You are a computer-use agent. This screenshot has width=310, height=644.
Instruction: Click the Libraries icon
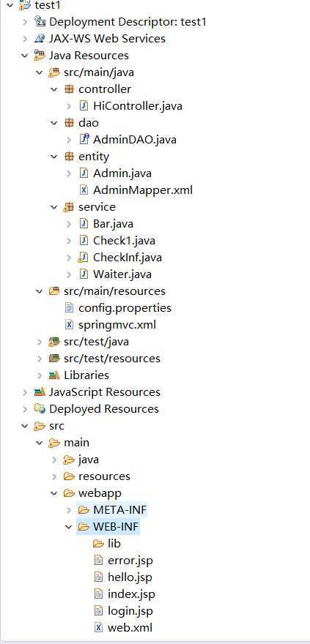(x=53, y=375)
